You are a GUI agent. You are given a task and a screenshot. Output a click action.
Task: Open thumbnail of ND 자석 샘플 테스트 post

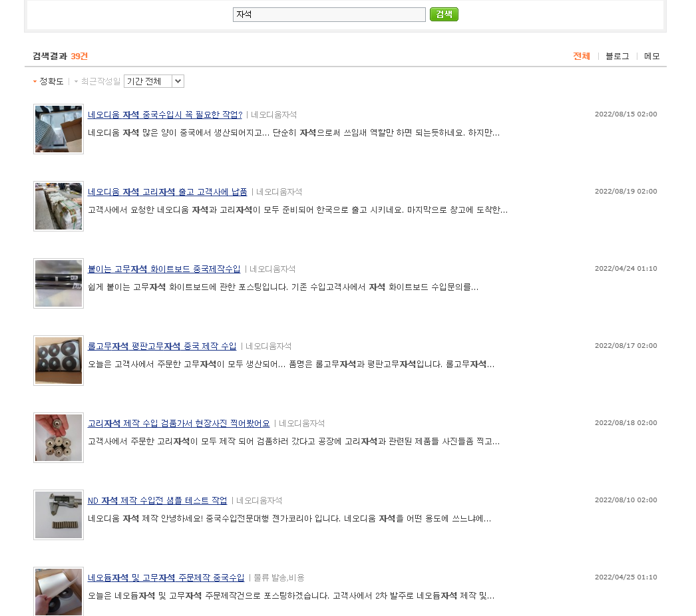[x=59, y=515]
